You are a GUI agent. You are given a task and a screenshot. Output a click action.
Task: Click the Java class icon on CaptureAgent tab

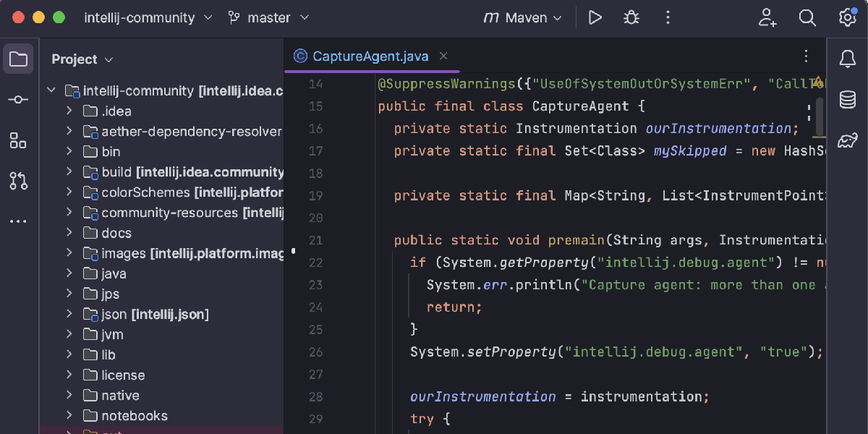(x=299, y=56)
